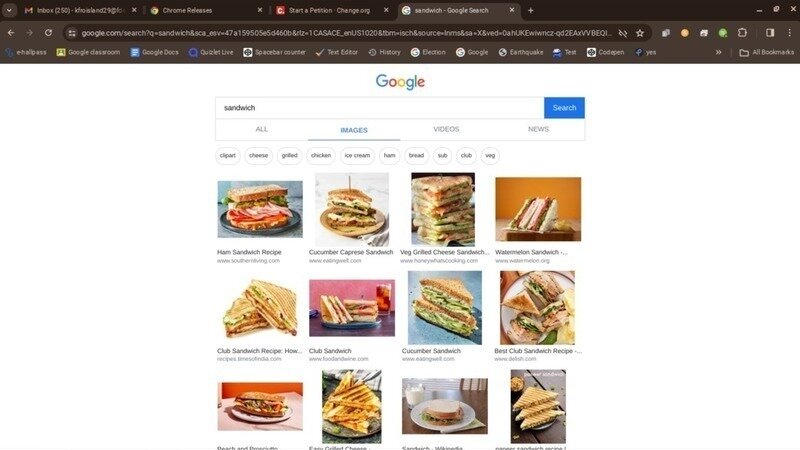
Task: Select the NEWS search tab
Action: point(538,129)
